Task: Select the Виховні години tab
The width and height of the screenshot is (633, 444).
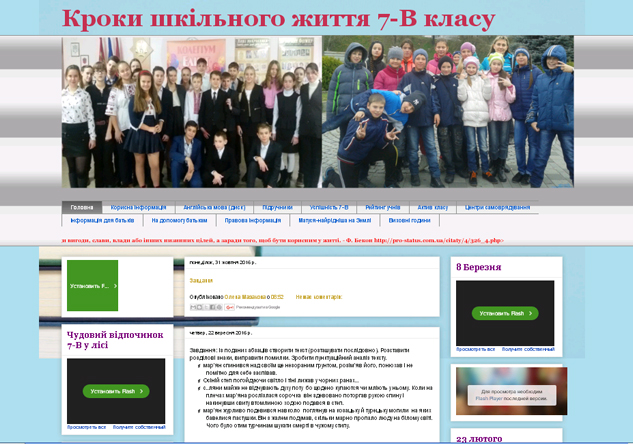Action: [409, 220]
